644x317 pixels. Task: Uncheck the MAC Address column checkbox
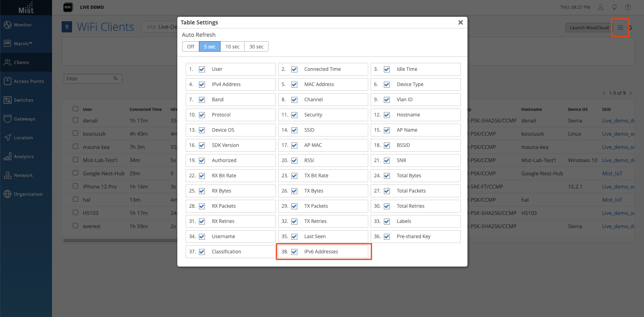pyautogui.click(x=295, y=84)
